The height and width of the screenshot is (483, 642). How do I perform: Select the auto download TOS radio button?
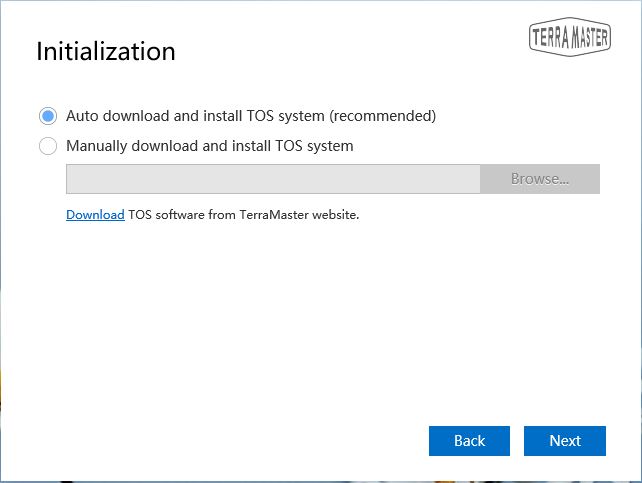(47, 116)
